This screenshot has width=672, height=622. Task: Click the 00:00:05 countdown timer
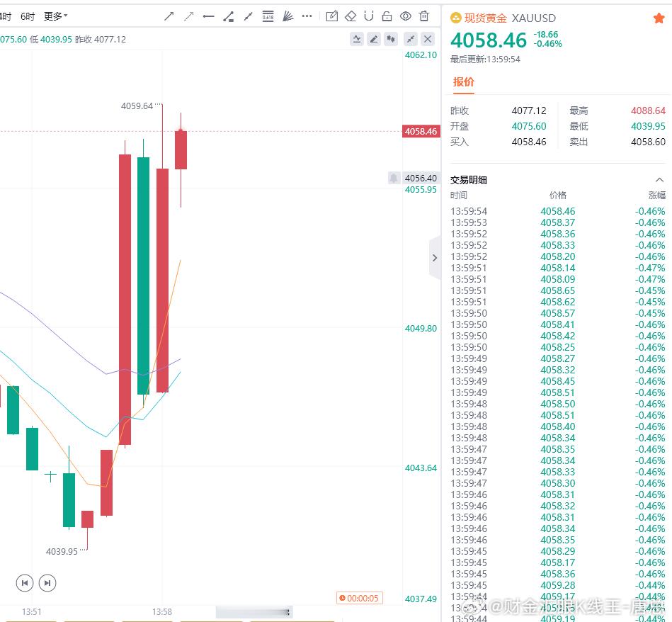pos(359,598)
